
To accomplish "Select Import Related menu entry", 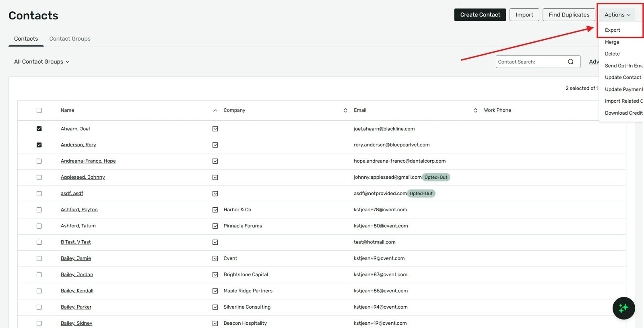I will point(623,101).
